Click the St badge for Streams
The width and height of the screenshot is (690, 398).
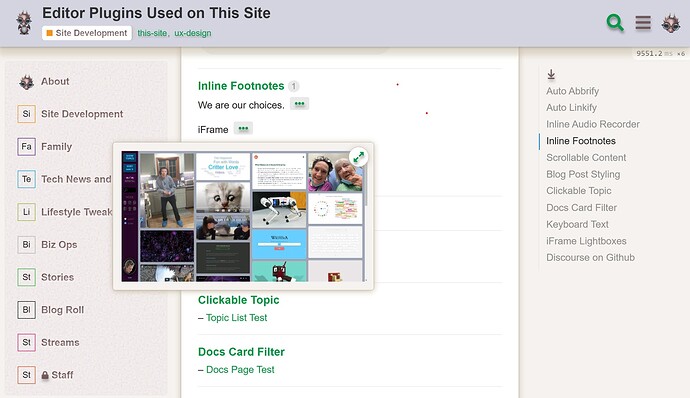tap(26, 342)
